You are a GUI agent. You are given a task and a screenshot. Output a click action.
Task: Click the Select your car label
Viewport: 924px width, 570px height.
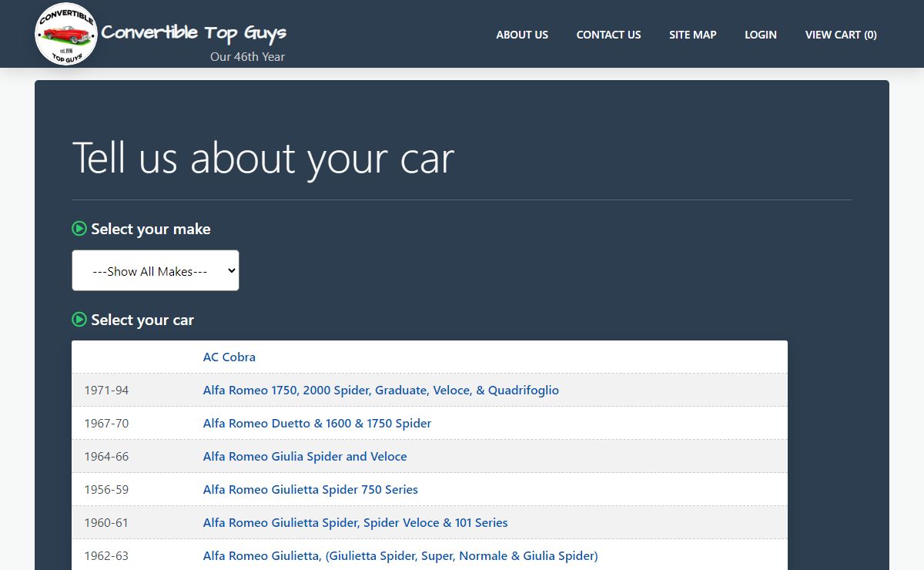point(142,320)
